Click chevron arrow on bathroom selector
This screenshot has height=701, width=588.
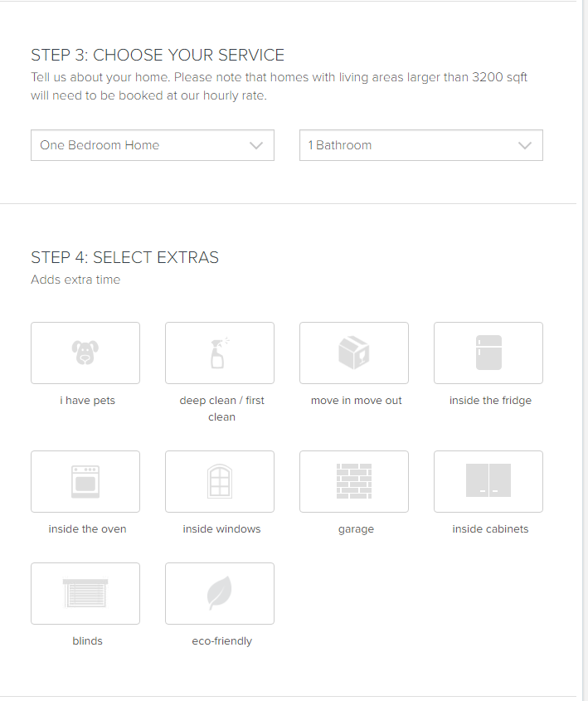click(524, 145)
